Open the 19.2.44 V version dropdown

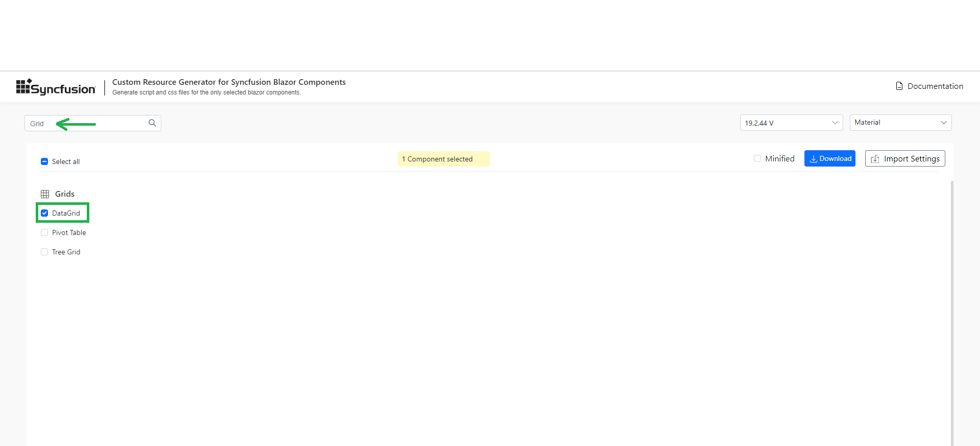point(791,123)
